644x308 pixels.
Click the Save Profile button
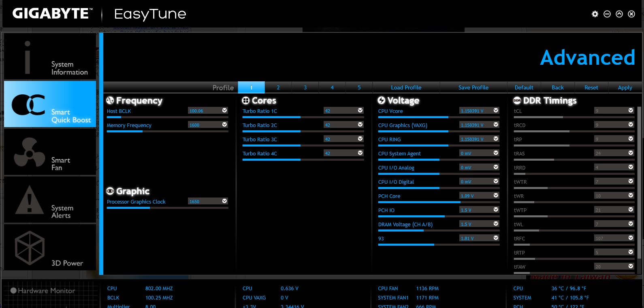pyautogui.click(x=473, y=87)
